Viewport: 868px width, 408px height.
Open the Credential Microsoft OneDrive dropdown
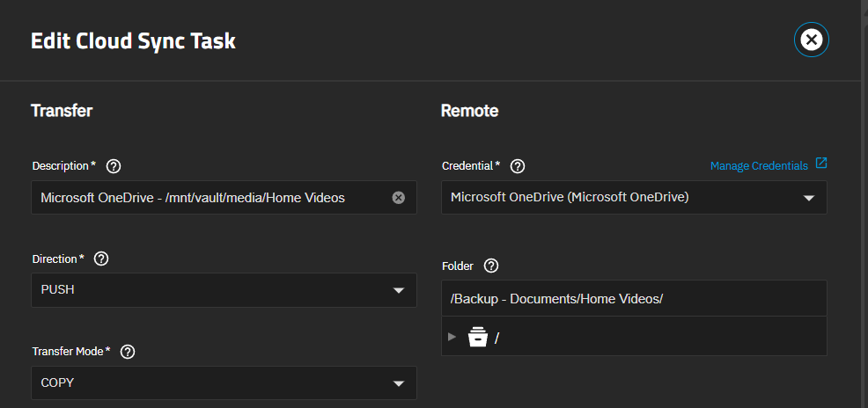[634, 197]
